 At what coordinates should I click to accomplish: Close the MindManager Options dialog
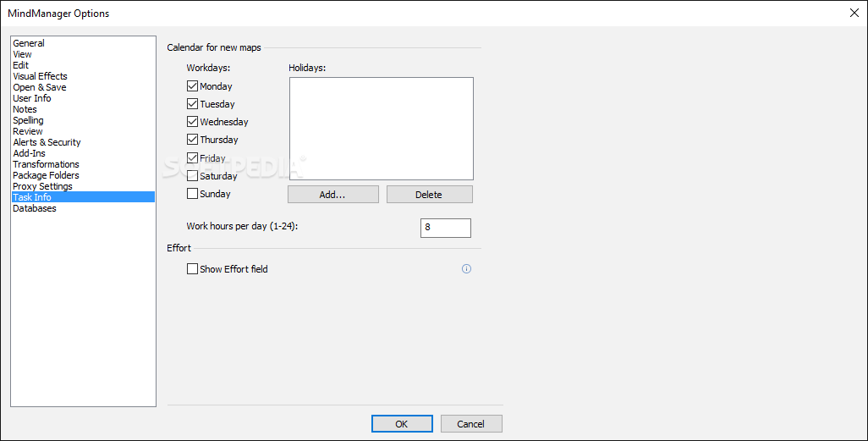854,13
